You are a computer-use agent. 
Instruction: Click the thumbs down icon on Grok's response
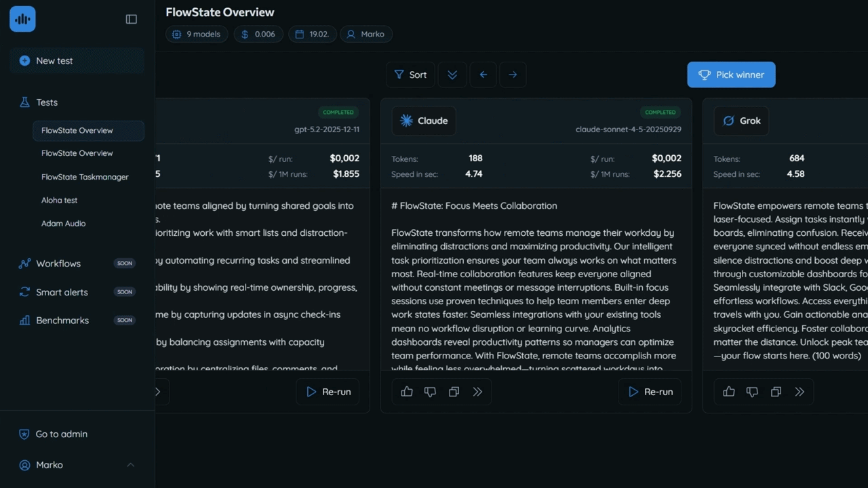pos(752,392)
